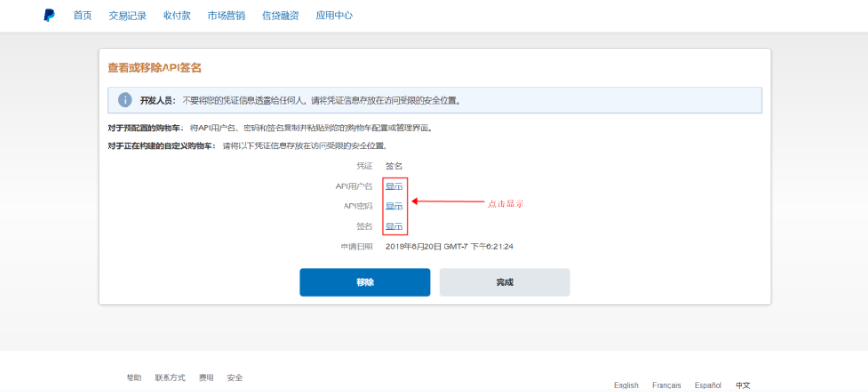Open the 应用中心 menu item
The width and height of the screenshot is (868, 392).
tap(334, 15)
